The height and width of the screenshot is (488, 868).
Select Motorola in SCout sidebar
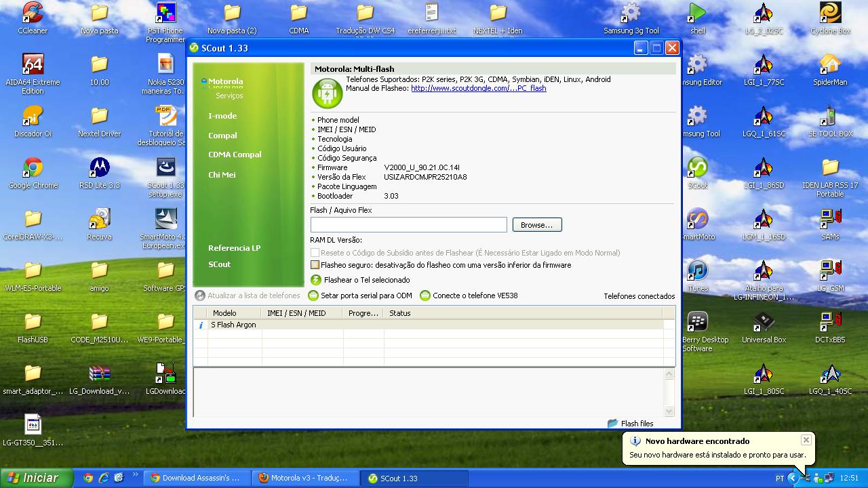[x=225, y=81]
